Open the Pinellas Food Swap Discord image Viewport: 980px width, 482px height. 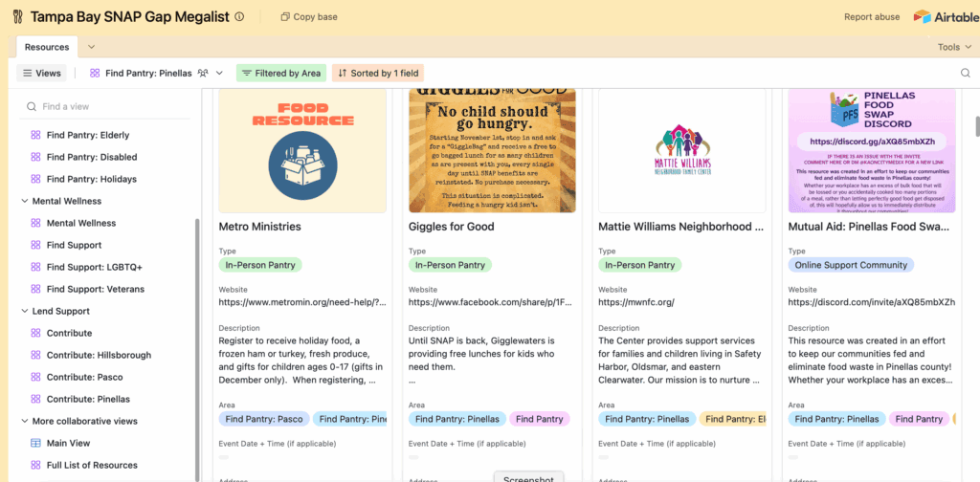click(872, 151)
